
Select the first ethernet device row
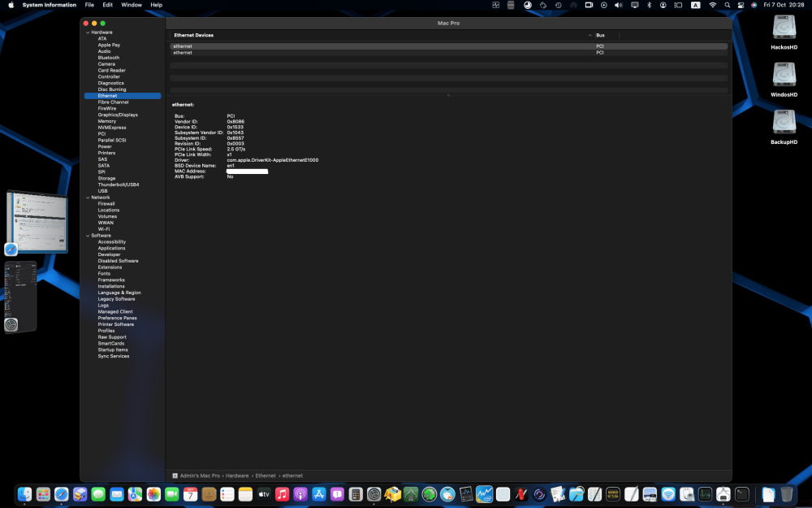pos(448,46)
